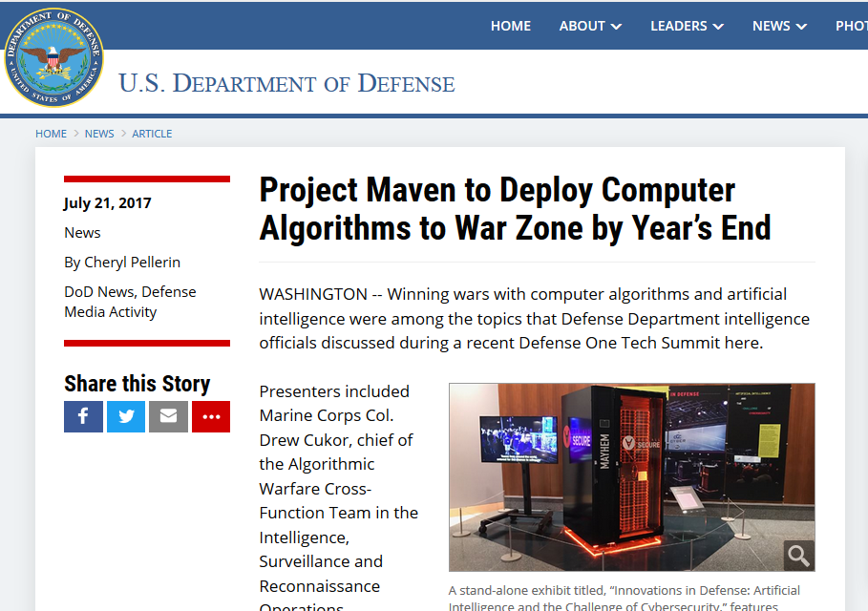The width and height of the screenshot is (868, 611).
Task: Share the story via Twitter icon
Action: click(x=126, y=416)
